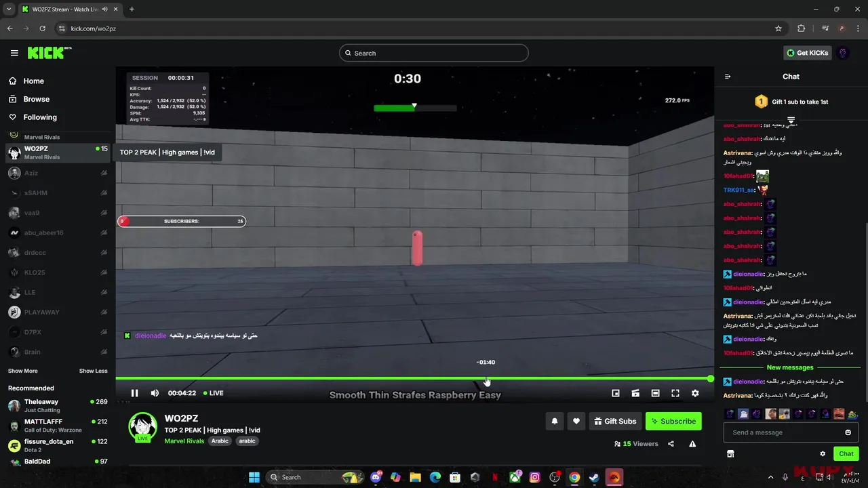Reload the kick.com page
This screenshot has height=488, width=868.
(x=43, y=28)
